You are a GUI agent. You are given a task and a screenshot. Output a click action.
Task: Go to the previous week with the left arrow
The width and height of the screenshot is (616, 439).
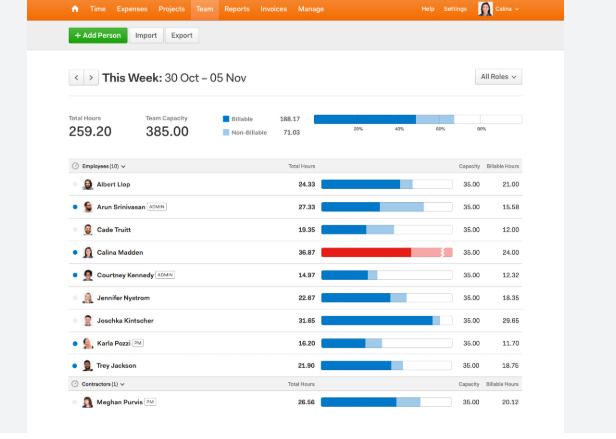pyautogui.click(x=76, y=77)
